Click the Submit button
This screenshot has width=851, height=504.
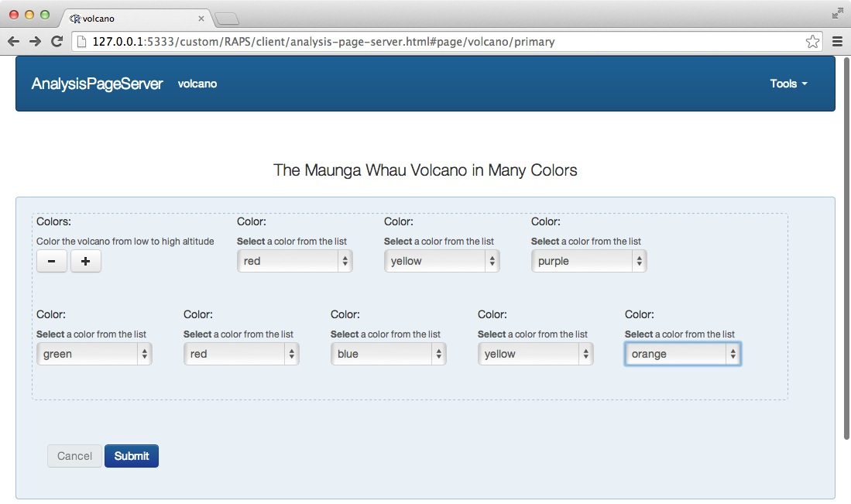coord(132,456)
